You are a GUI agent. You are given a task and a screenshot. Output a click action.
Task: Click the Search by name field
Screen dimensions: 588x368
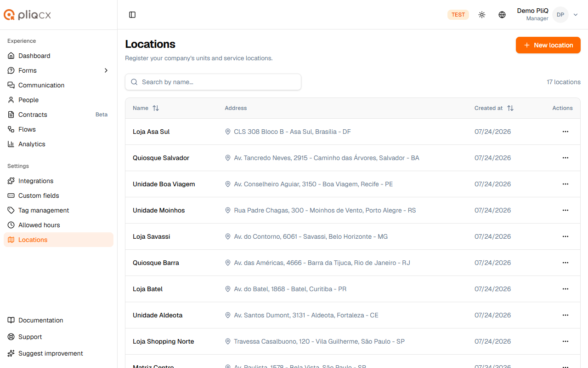(x=213, y=82)
